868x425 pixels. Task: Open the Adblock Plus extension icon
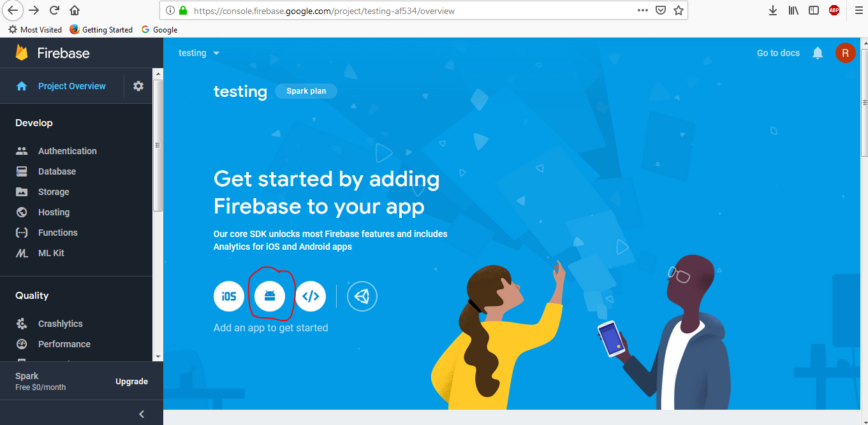click(x=834, y=10)
